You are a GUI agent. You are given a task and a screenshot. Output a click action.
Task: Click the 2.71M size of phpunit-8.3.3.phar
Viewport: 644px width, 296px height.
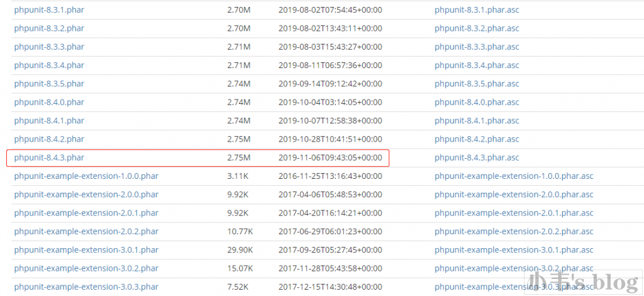tap(238, 47)
